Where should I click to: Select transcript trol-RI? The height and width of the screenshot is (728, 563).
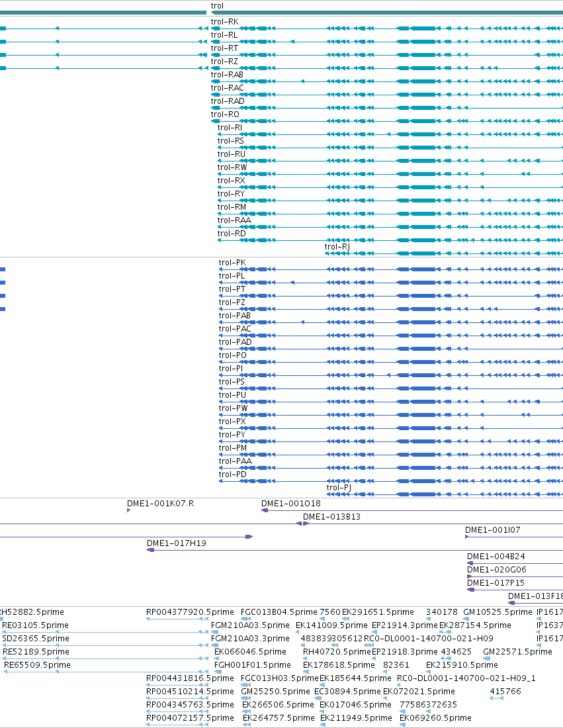(x=230, y=128)
